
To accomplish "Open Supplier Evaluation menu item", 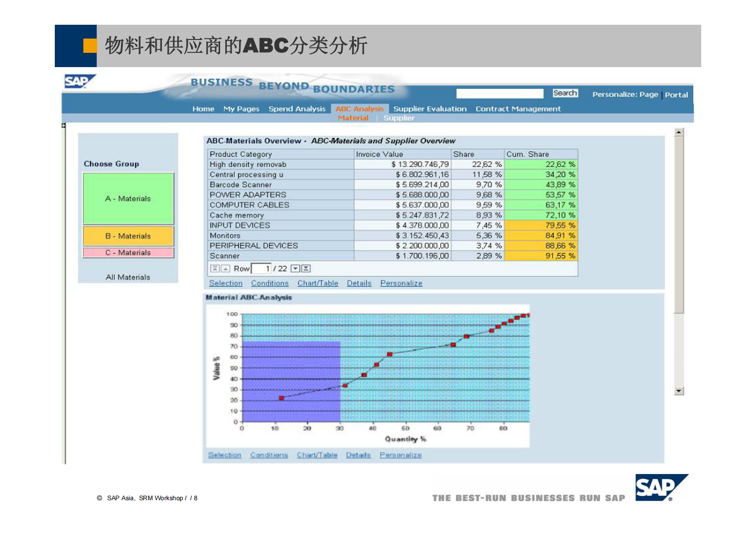I will click(x=430, y=109).
